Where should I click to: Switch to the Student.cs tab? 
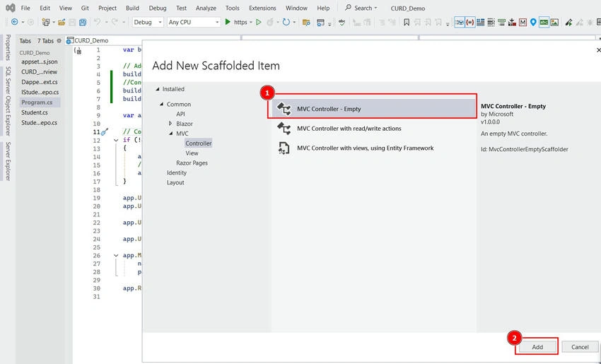pyautogui.click(x=35, y=112)
